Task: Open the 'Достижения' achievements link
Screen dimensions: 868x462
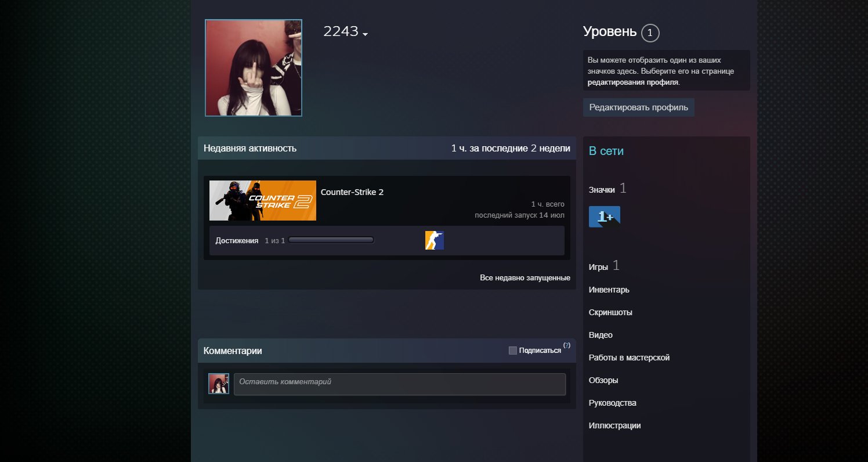Action: coord(237,240)
